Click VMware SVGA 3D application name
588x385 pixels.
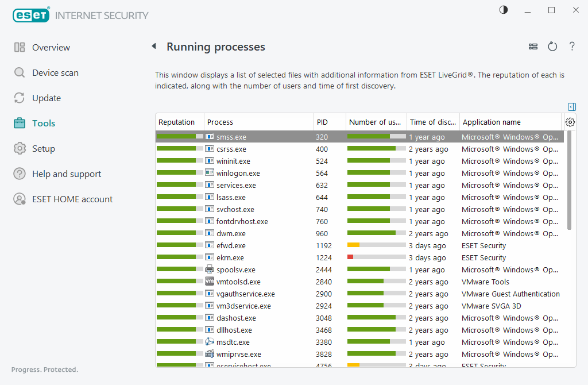492,306
